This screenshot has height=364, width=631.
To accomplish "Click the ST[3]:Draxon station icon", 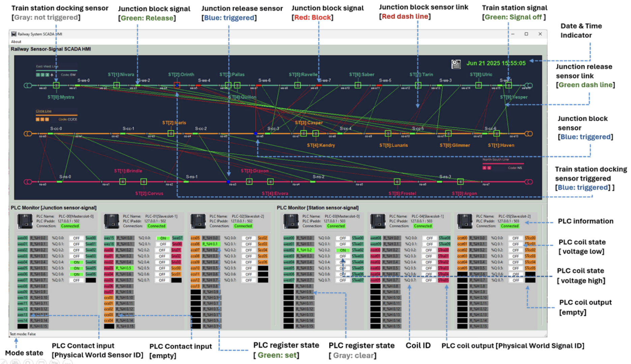I will tap(249, 182).
